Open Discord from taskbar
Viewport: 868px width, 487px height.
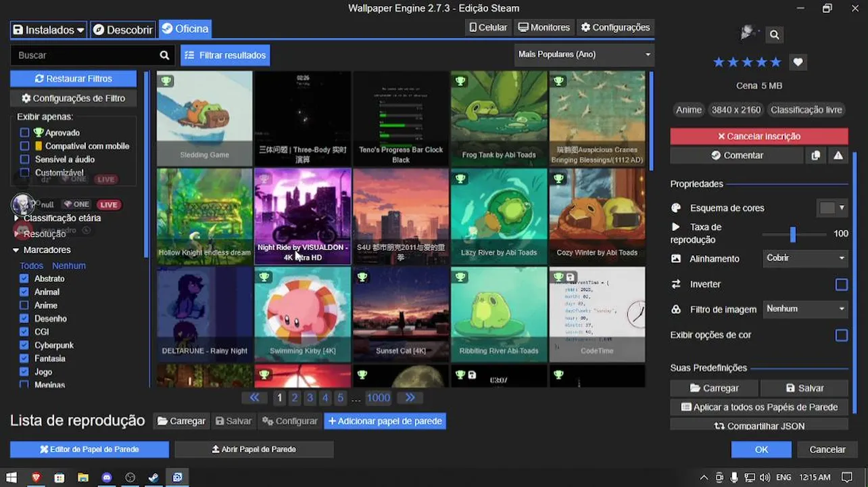(x=106, y=478)
